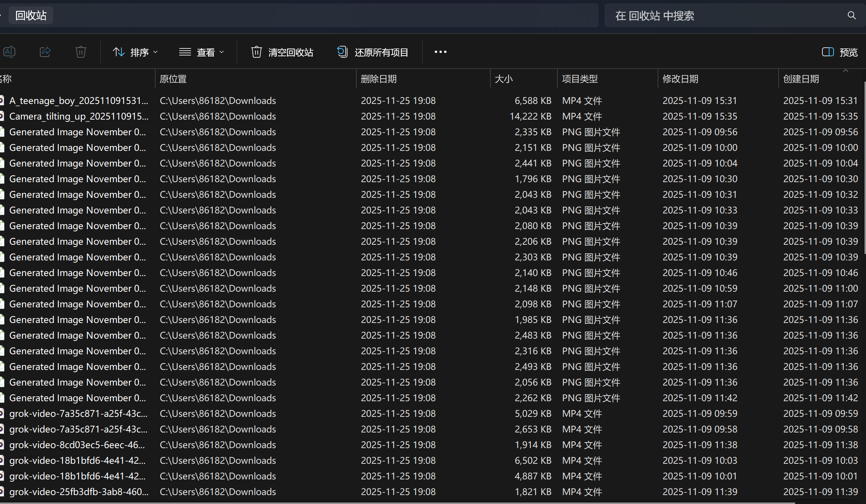The height and width of the screenshot is (504, 866).
Task: Sort by the 删除日期 column header
Action: click(378, 79)
